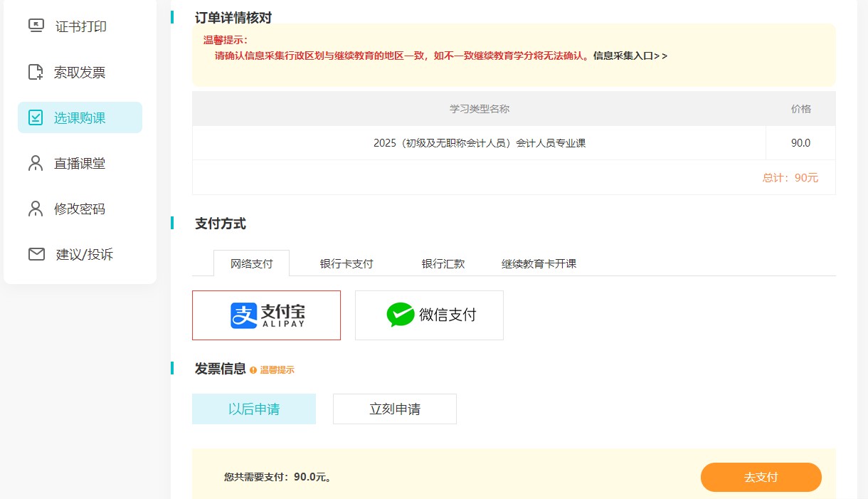Viewport: 868px width, 499px height.
Task: Open the 银行卡支付 payment tab
Action: coord(346,263)
